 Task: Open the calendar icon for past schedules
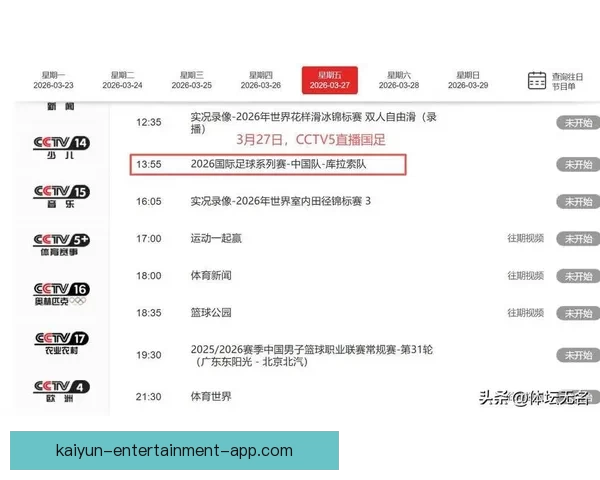point(536,80)
